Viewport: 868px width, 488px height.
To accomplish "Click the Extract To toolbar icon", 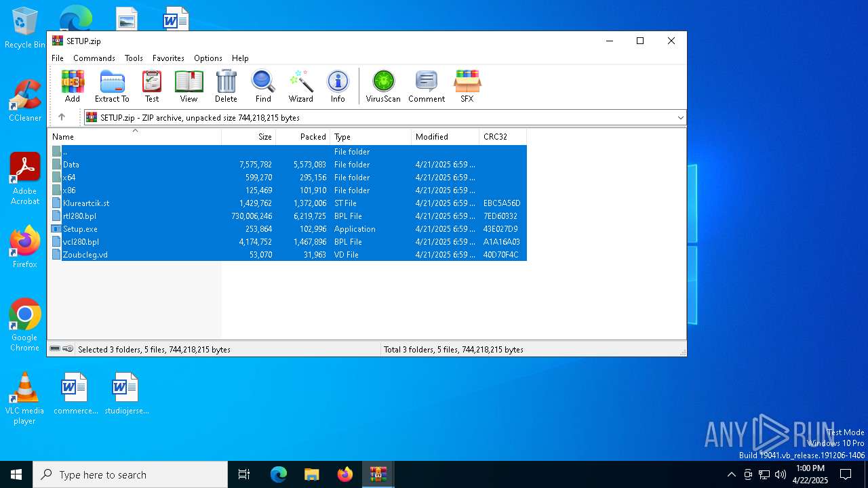I will pos(112,86).
